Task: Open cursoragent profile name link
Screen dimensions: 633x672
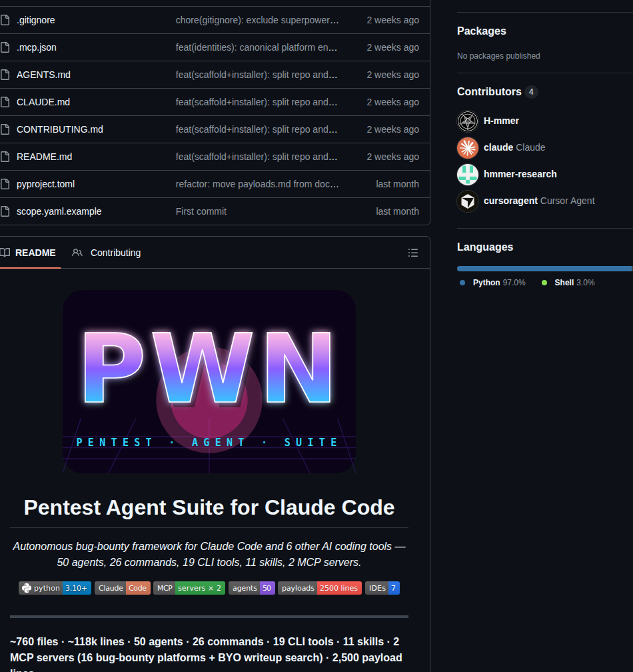Action: (510, 201)
